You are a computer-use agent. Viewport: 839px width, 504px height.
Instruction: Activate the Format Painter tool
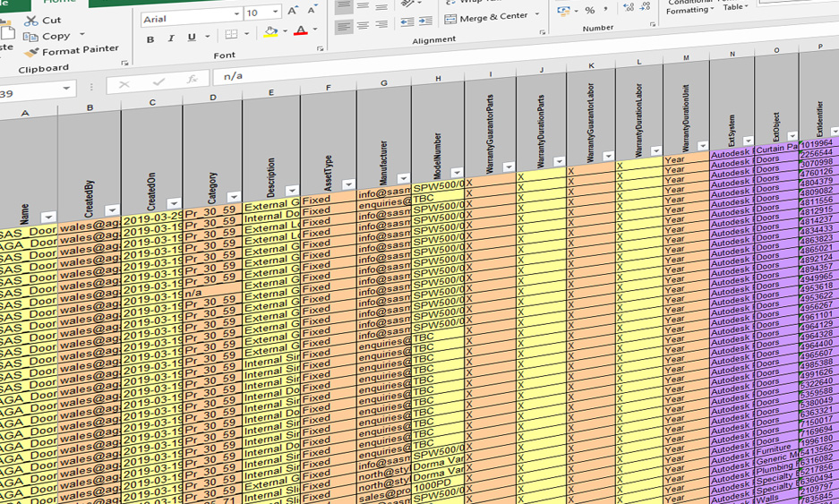tap(72, 51)
